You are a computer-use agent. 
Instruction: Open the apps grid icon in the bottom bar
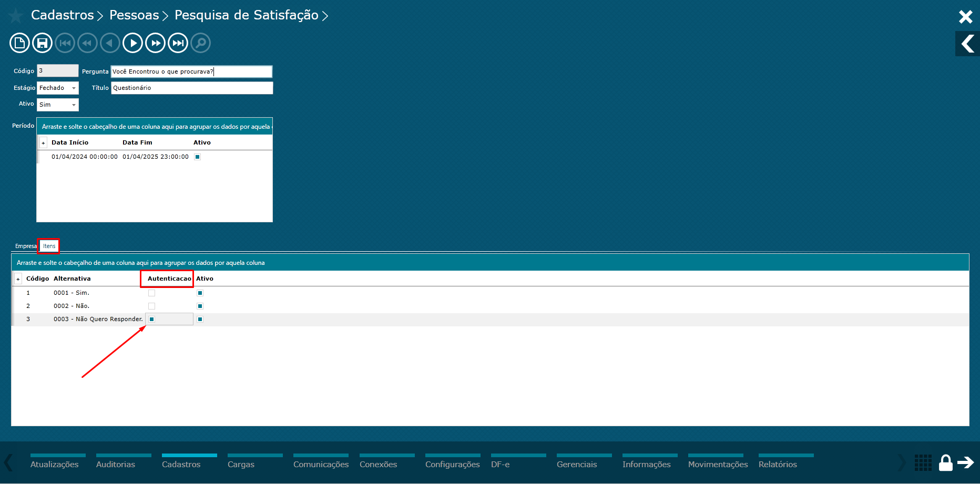pos(923,462)
